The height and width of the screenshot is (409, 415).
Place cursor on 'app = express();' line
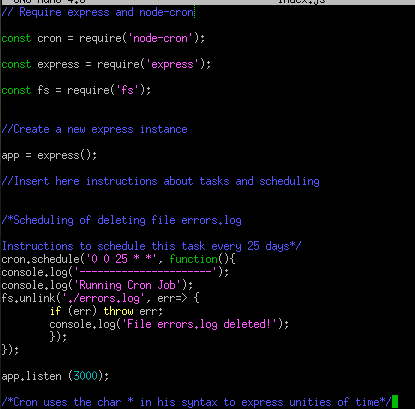pos(49,155)
